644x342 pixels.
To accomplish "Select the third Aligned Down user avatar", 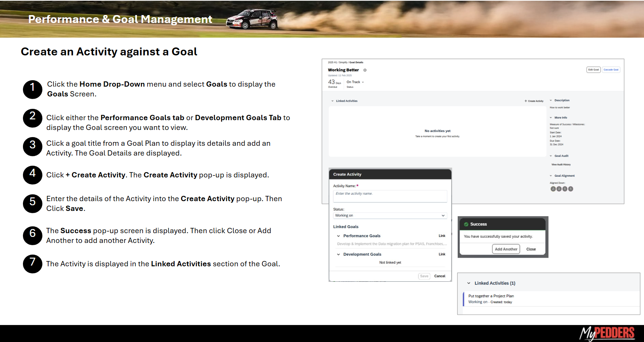I will 565,189.
